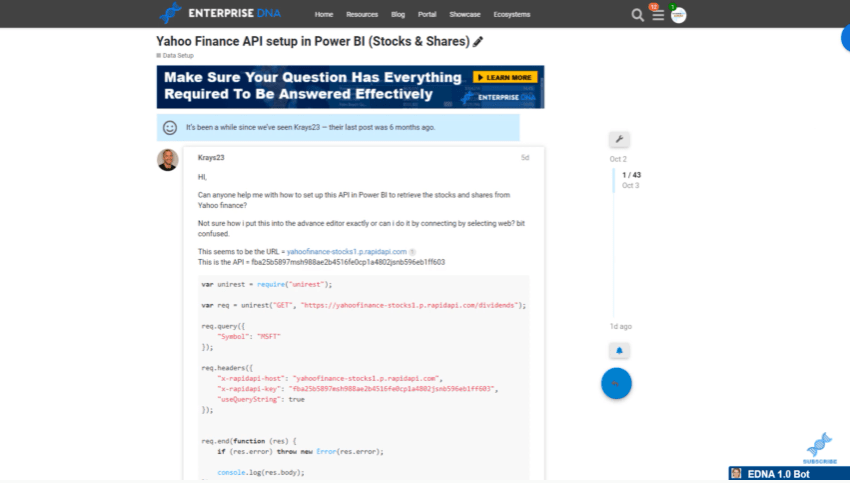Open the Portal menu item
The image size is (850, 483).
(x=427, y=15)
